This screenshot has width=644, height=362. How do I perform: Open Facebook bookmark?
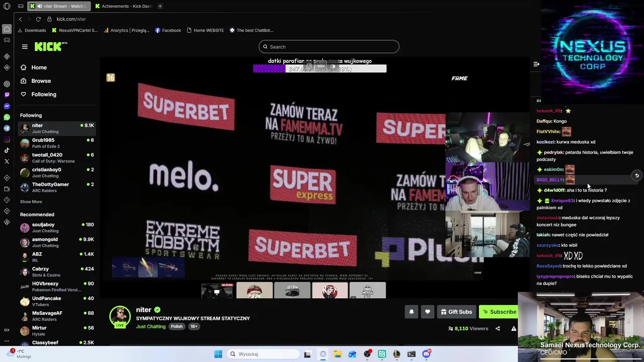click(x=168, y=30)
